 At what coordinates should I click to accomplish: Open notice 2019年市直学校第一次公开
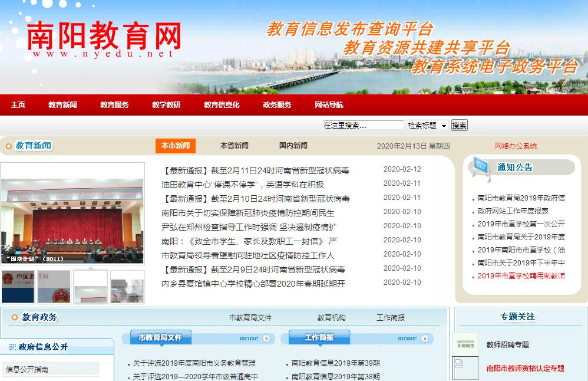(521, 224)
